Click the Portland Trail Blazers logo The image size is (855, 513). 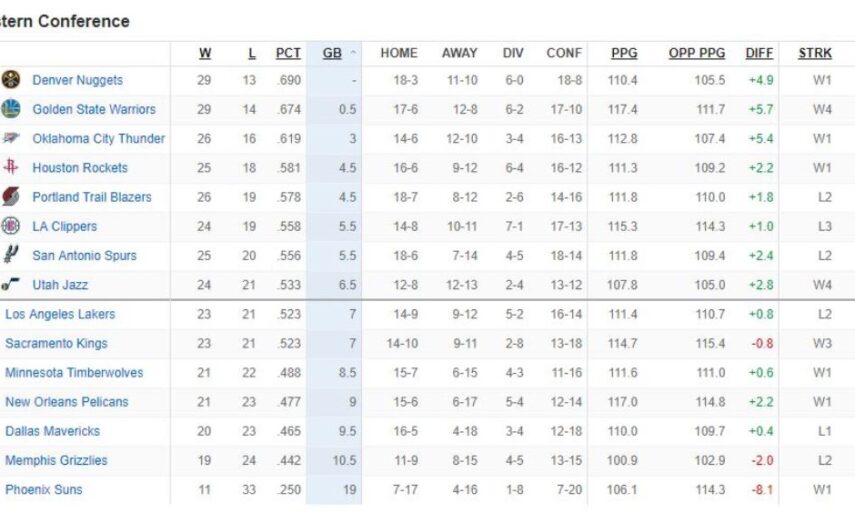click(11, 197)
